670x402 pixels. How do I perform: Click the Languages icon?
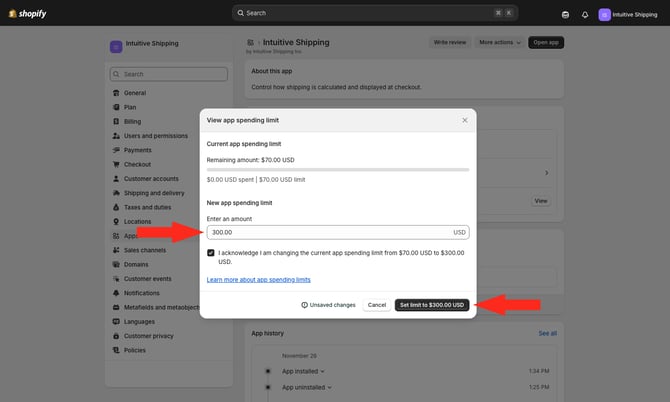click(116, 322)
